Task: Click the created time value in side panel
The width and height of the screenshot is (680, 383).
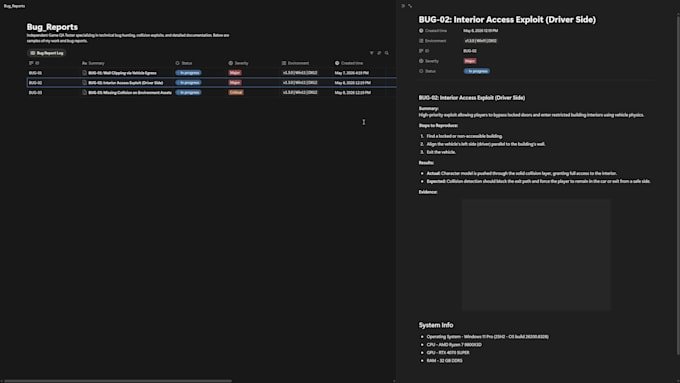Action: 481,31
